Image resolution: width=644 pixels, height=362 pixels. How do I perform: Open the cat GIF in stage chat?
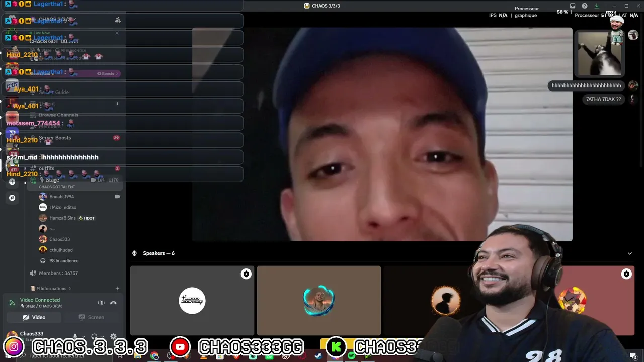point(599,53)
